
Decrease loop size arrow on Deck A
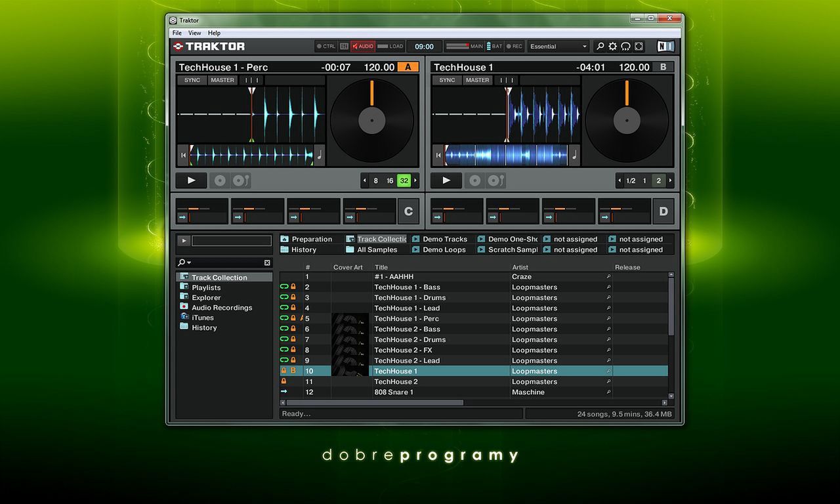pos(365,180)
